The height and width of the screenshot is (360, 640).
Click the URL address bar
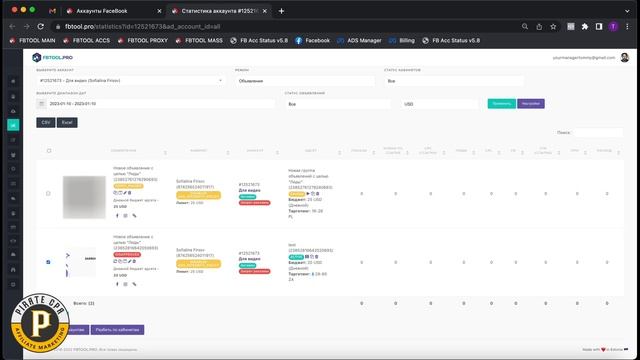pos(286,27)
